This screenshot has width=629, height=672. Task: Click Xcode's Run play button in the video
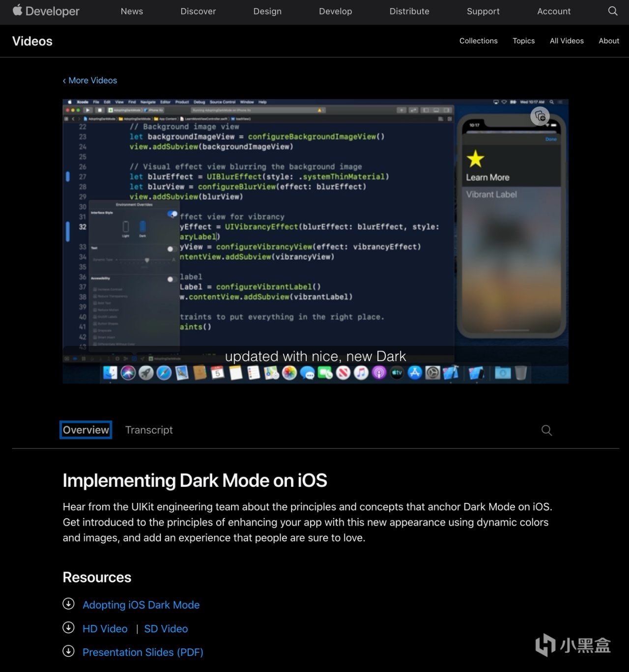click(x=88, y=110)
